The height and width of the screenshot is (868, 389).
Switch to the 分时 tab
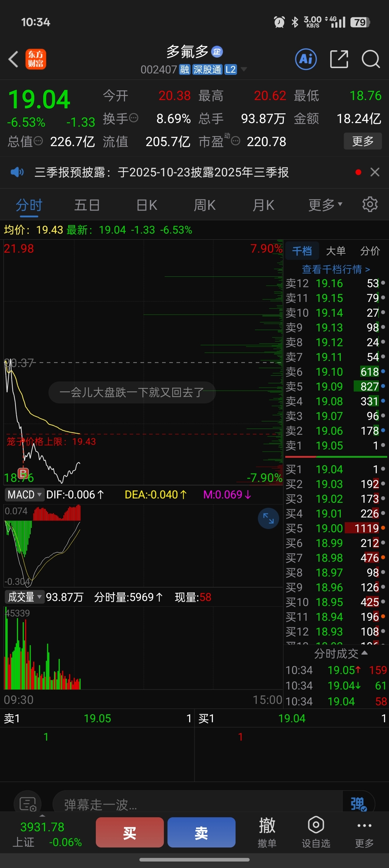pyautogui.click(x=29, y=205)
